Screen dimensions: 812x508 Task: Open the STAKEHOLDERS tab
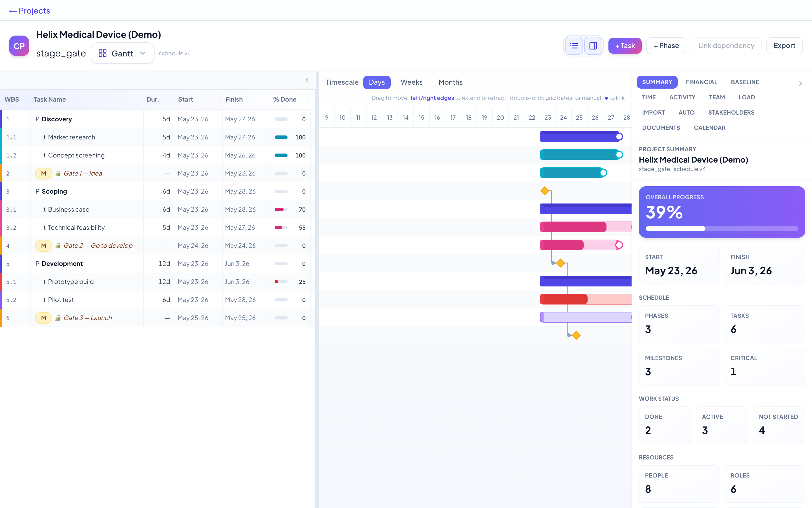point(731,113)
